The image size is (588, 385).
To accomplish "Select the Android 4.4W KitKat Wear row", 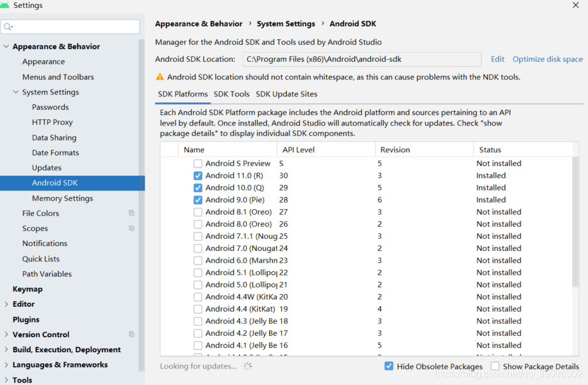I will [366, 296].
